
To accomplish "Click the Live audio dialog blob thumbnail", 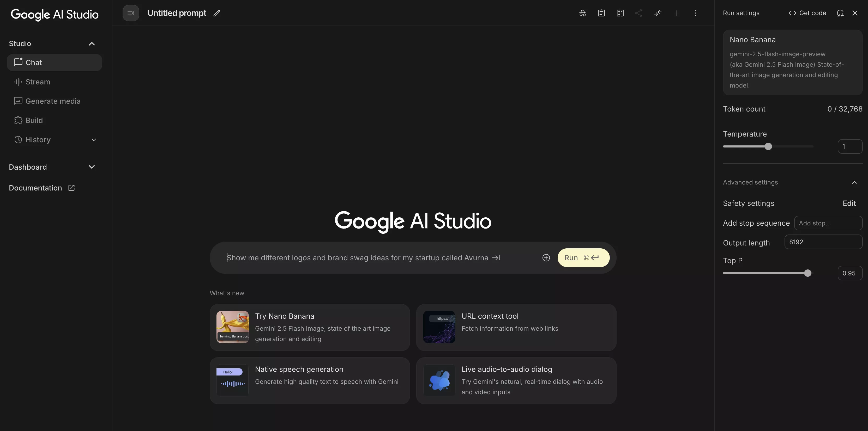I will [439, 380].
